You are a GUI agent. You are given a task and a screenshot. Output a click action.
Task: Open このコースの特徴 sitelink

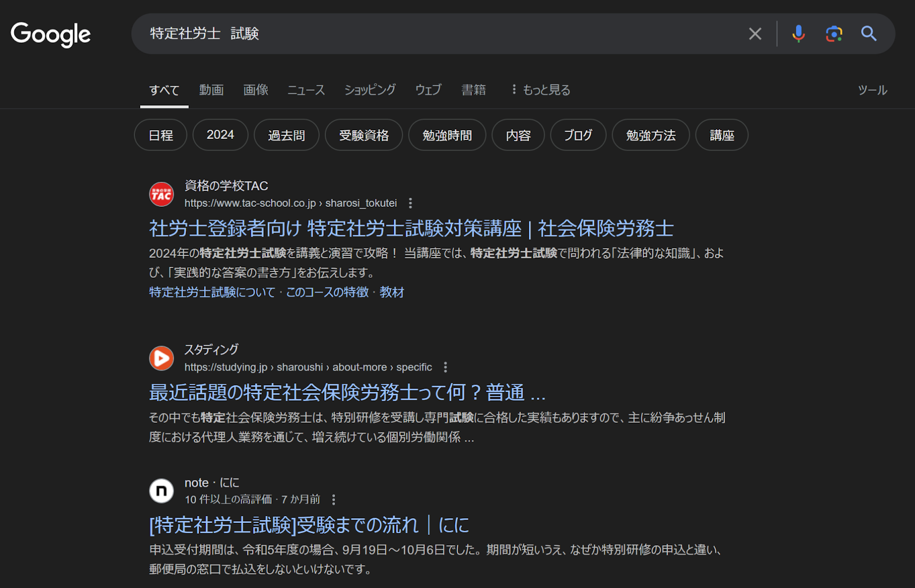[x=328, y=292]
